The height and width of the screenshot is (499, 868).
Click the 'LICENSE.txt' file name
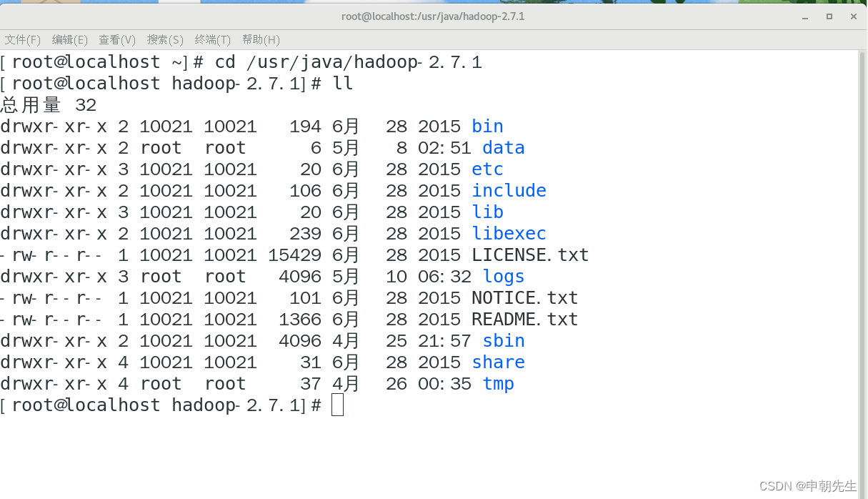point(530,255)
